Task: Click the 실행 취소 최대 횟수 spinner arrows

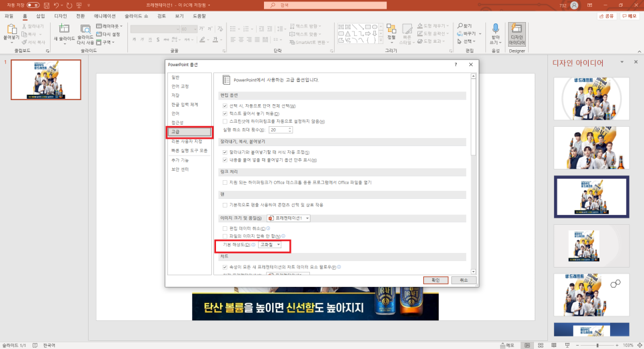Action: [x=290, y=129]
